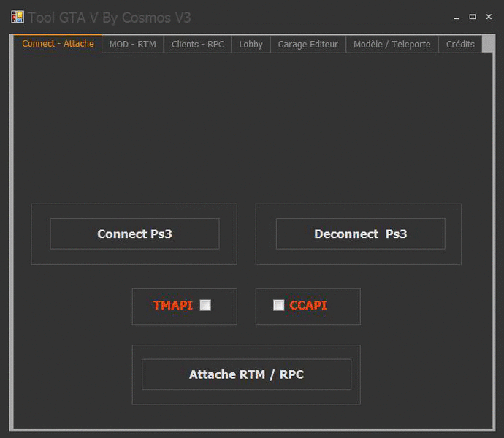Click the window title 'Tool GTA V By Cosmos V3'
The image size is (504, 438).
(x=110, y=18)
